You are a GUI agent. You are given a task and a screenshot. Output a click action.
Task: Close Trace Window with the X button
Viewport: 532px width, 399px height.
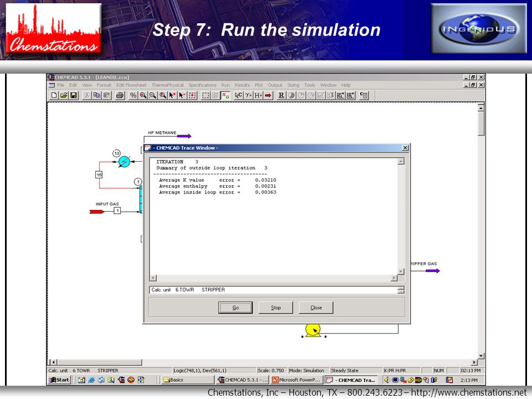(405, 148)
